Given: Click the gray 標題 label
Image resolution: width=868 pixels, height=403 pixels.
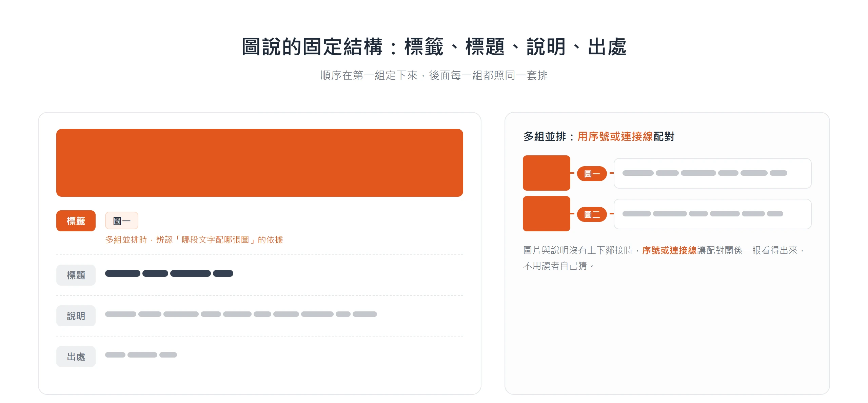Looking at the screenshot, I should (x=76, y=275).
